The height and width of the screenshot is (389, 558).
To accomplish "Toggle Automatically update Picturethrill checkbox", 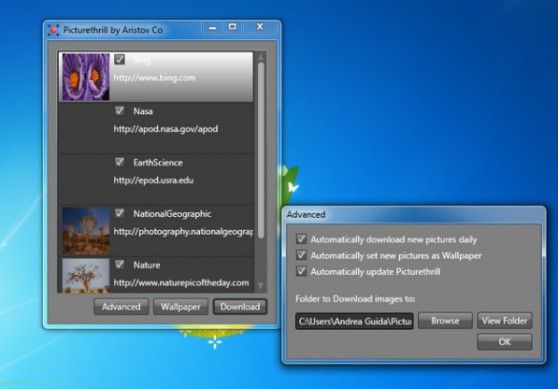I will (x=301, y=271).
